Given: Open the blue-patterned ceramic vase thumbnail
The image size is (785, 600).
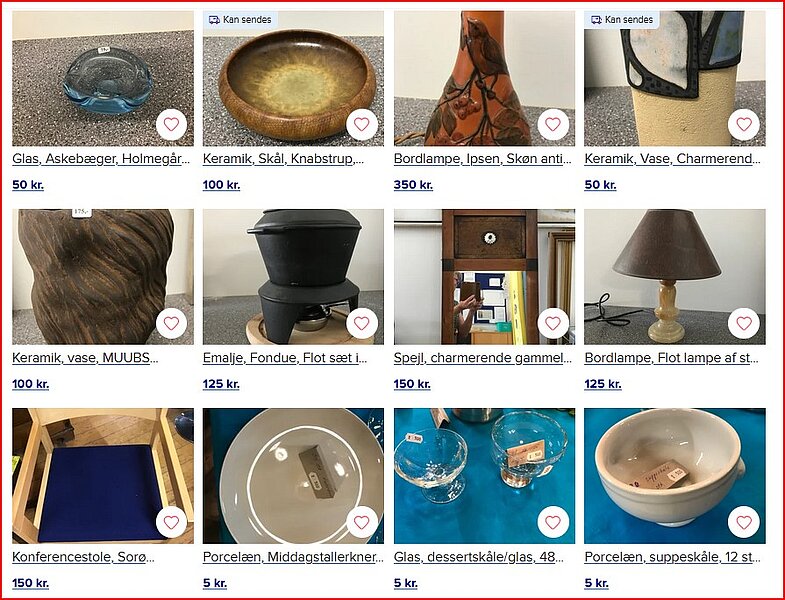Looking at the screenshot, I should tap(674, 79).
